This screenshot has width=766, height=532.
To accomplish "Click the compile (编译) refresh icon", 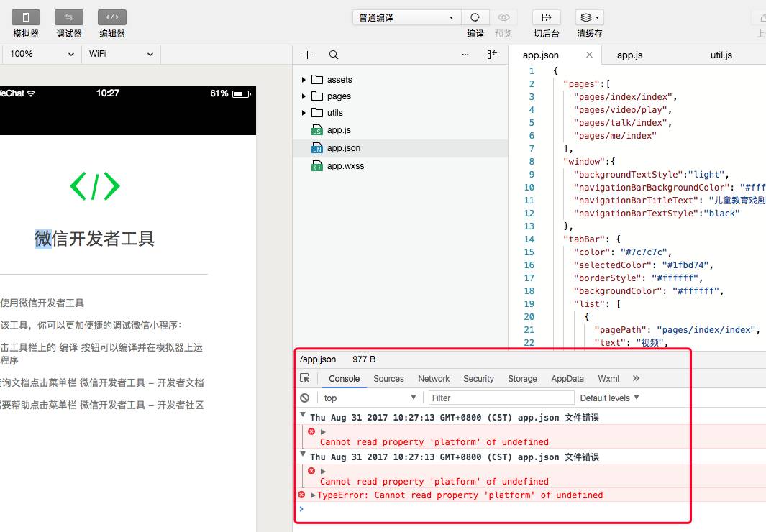I will tap(475, 17).
